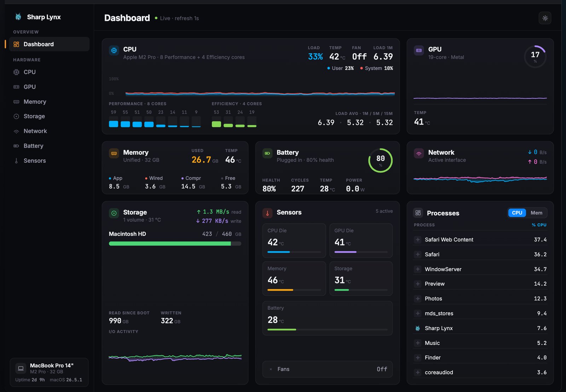
Task: Select the Safari process row
Action: [480, 254]
